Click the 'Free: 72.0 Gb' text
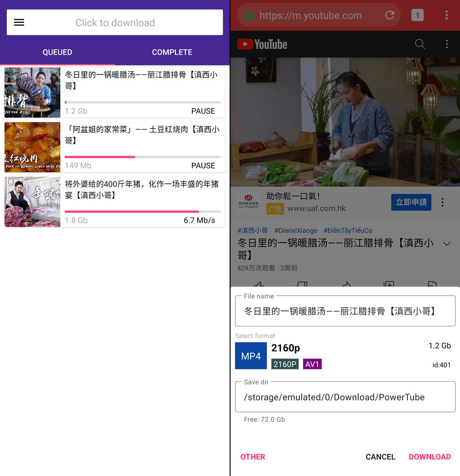Image resolution: width=460 pixels, height=476 pixels. tap(264, 419)
